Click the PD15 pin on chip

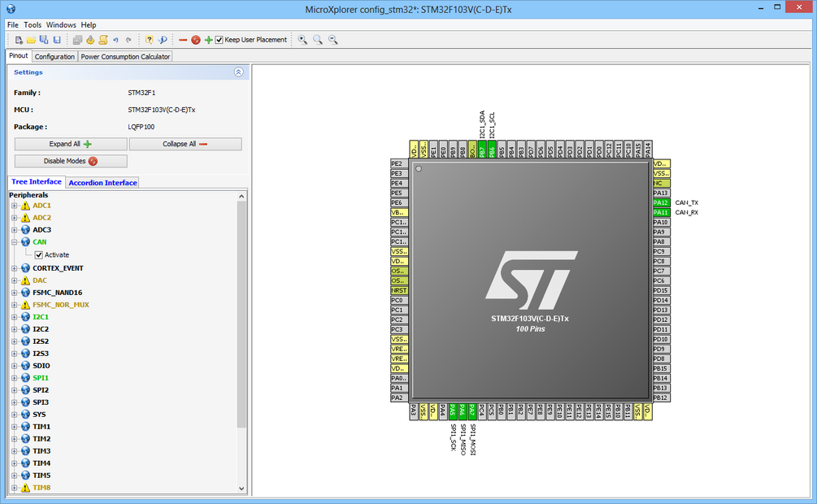pos(661,290)
